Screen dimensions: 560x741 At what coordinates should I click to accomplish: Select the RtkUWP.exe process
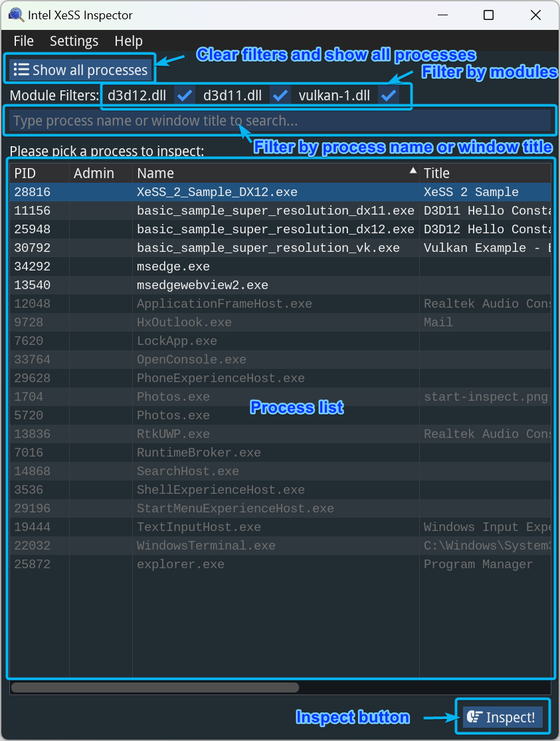point(280,434)
